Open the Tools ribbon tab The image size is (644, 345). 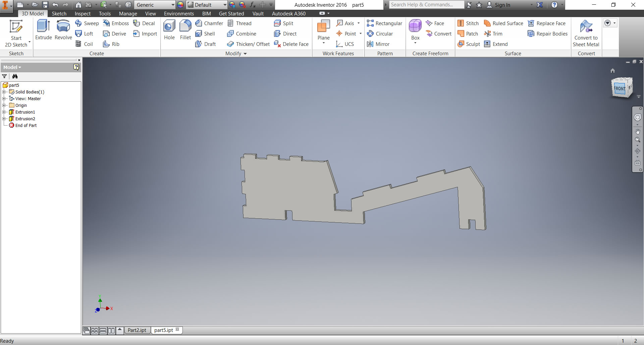[105, 13]
